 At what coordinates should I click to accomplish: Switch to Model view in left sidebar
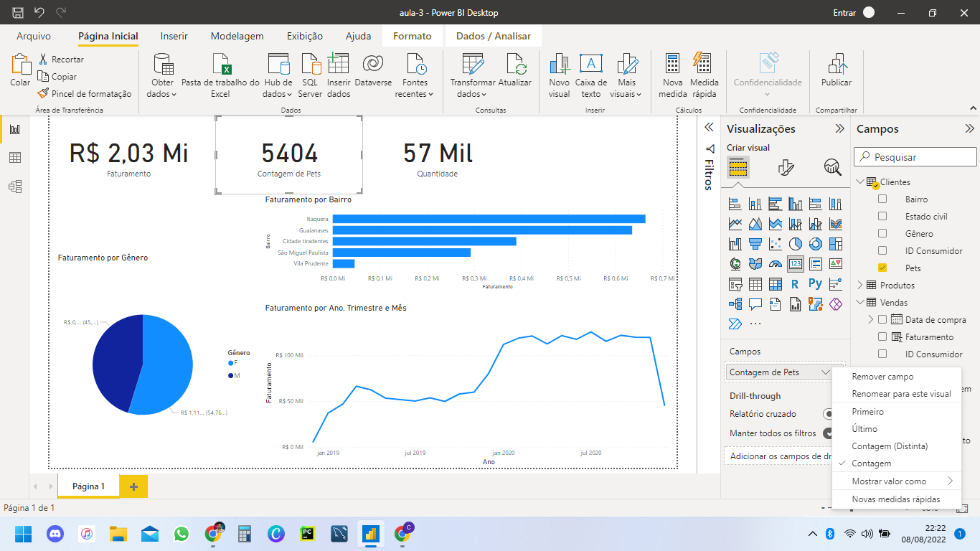[15, 187]
